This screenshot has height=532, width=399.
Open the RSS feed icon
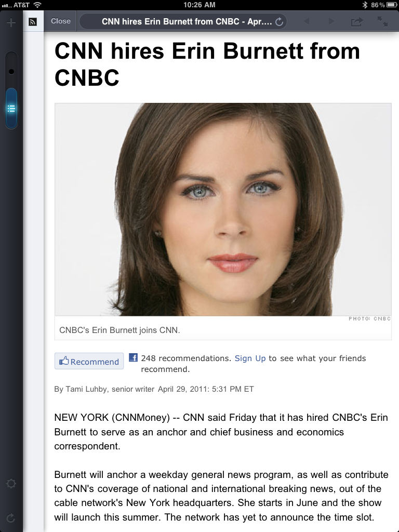point(33,22)
